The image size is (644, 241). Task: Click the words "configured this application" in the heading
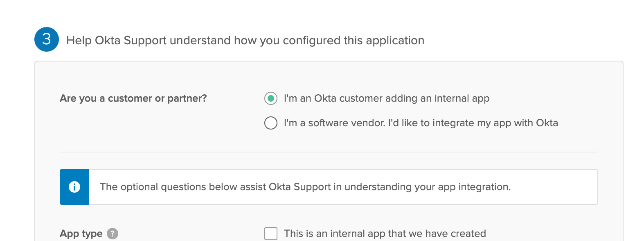tap(354, 40)
